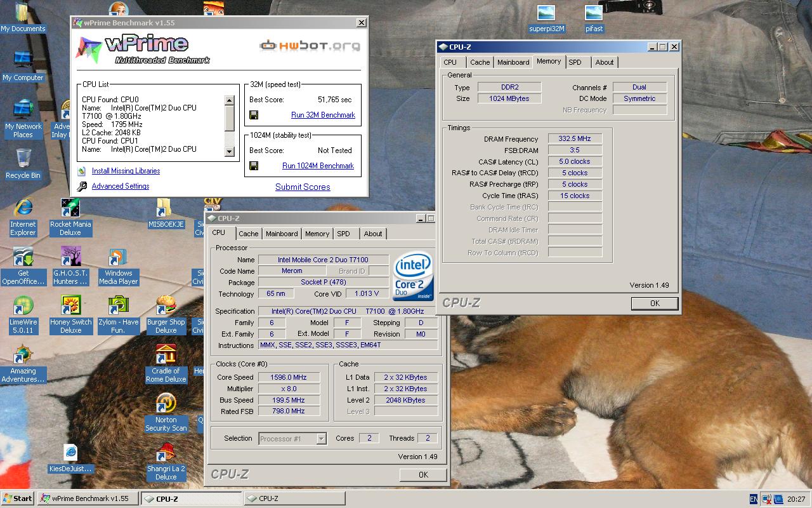Screen dimensions: 812x508
Task: Click OK in front CPU-Z window
Action: pyautogui.click(x=423, y=474)
